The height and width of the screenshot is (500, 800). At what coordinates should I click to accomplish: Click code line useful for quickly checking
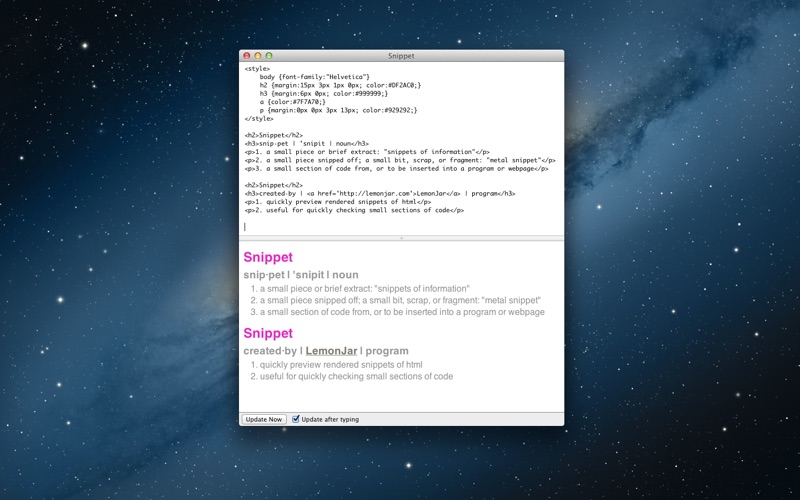[x=354, y=210]
